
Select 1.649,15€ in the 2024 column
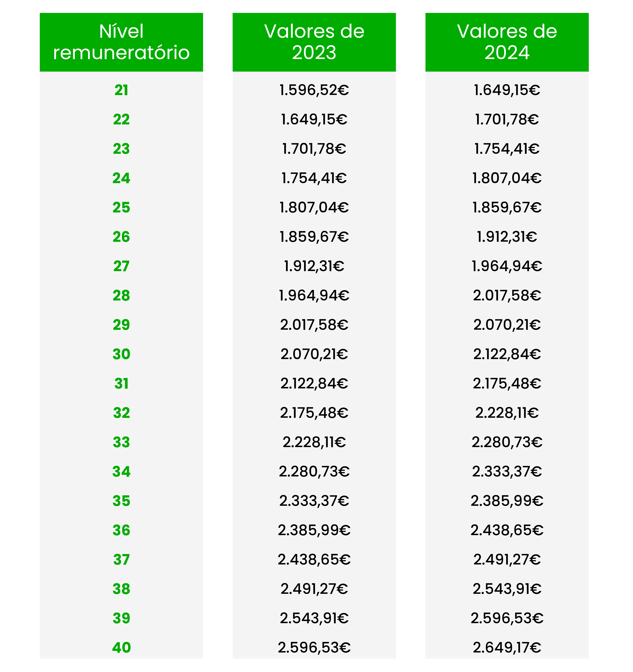pos(507,90)
